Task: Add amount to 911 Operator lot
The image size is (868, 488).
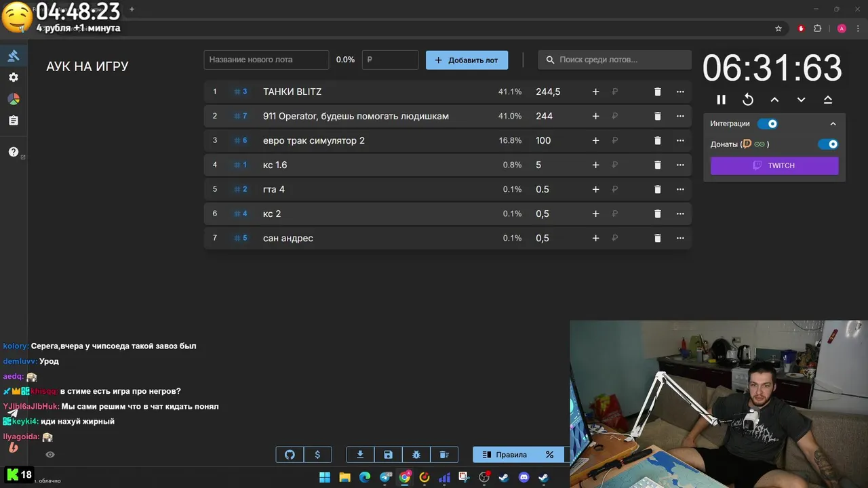Action: pyautogui.click(x=595, y=116)
